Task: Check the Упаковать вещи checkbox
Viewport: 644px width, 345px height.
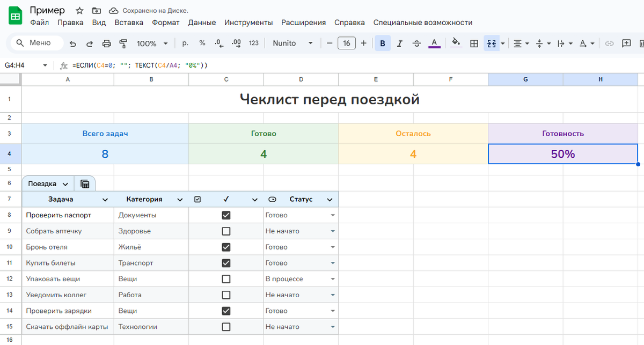Action: coord(226,278)
